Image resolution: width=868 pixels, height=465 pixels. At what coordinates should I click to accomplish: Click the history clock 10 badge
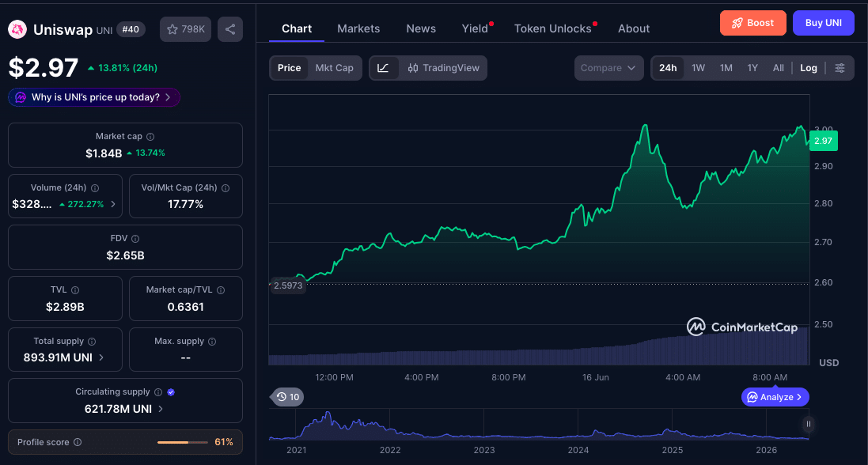coord(287,397)
